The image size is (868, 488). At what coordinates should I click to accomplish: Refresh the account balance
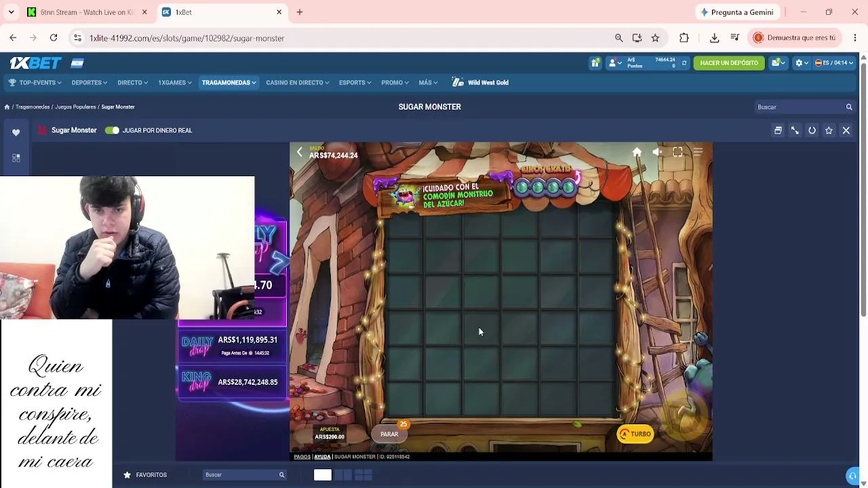(684, 63)
